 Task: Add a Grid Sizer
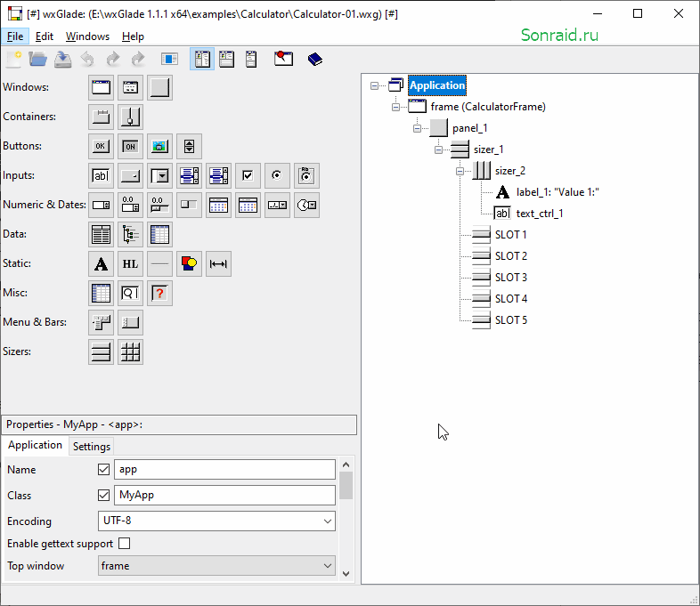click(x=130, y=352)
